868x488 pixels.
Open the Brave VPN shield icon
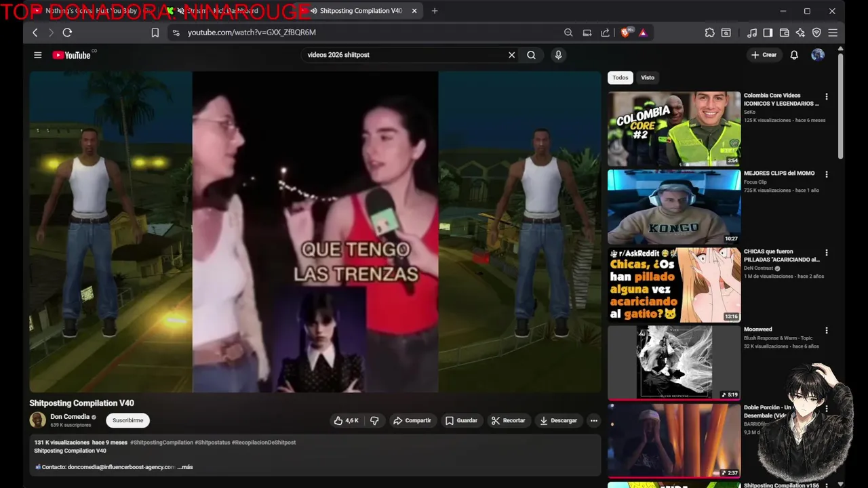click(816, 33)
